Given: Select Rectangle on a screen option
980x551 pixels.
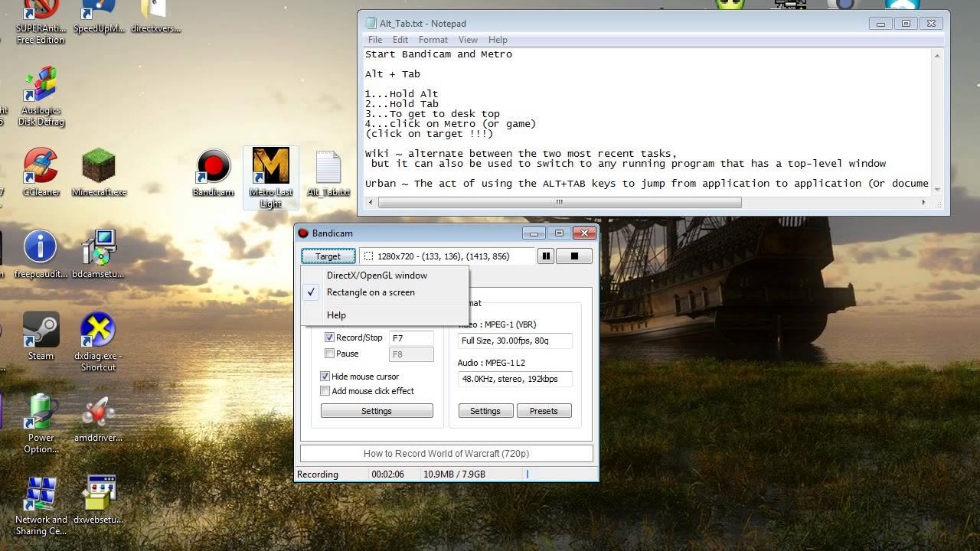Looking at the screenshot, I should [384, 292].
